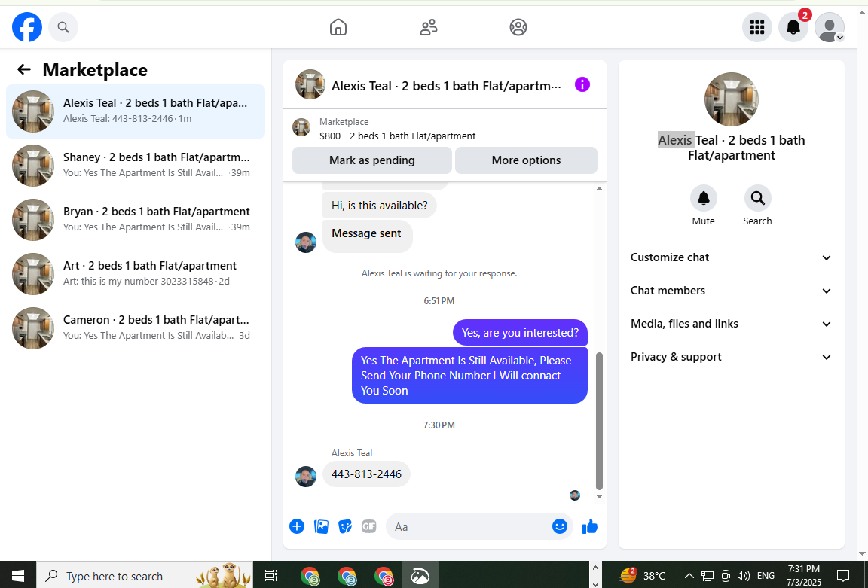Click the back arrow beside Marketplace
Image resolution: width=868 pixels, height=588 pixels.
[x=24, y=69]
